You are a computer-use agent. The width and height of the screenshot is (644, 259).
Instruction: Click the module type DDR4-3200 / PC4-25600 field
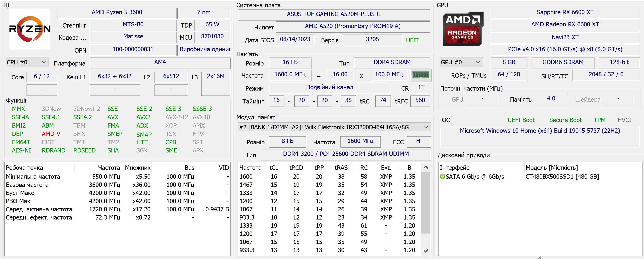(x=346, y=155)
